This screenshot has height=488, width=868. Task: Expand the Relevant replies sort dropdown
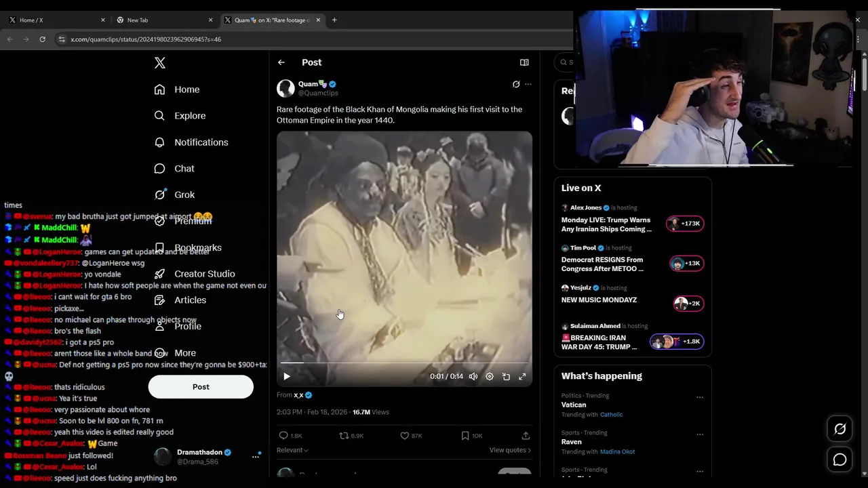(292, 450)
